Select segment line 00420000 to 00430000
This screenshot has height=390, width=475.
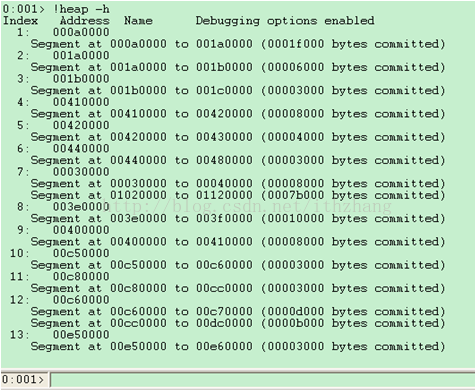tap(238, 137)
